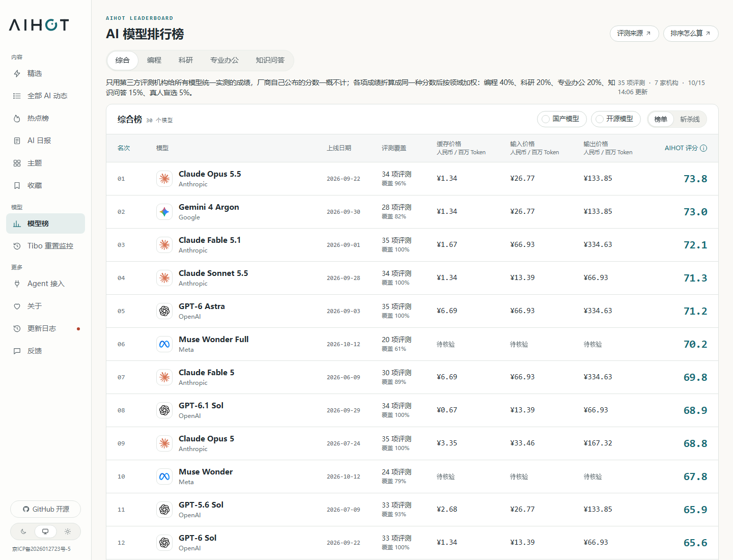Open the 知识问答 tab
This screenshot has height=560, width=733.
click(x=270, y=60)
